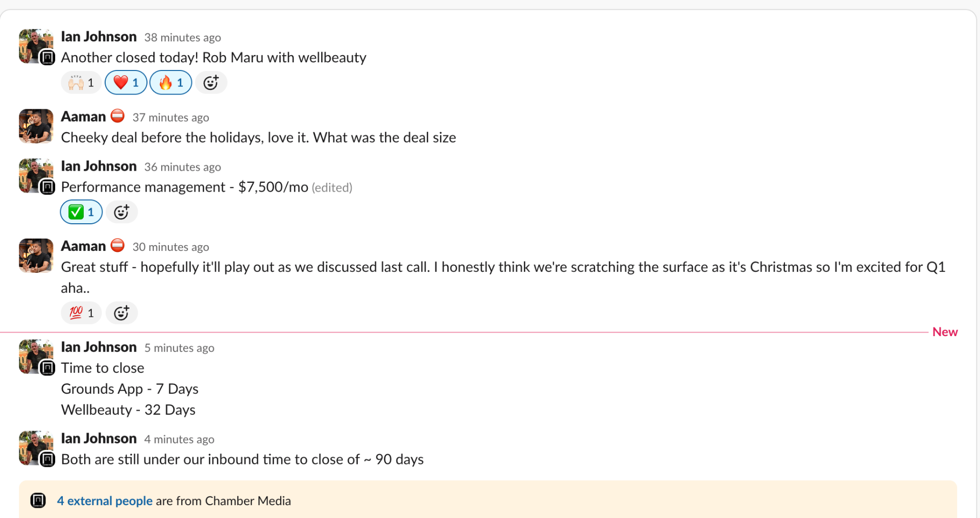The height and width of the screenshot is (518, 980).
Task: Add the raised hands reaction
Action: (81, 83)
